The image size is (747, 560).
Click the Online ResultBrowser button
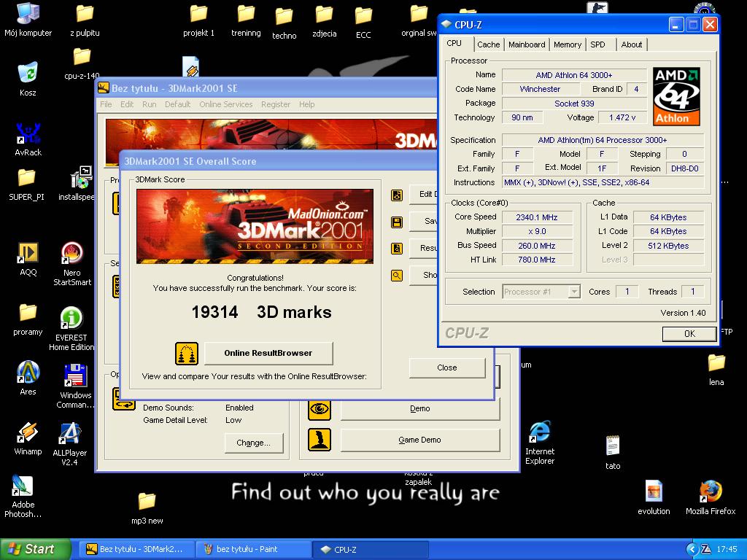pos(268,353)
